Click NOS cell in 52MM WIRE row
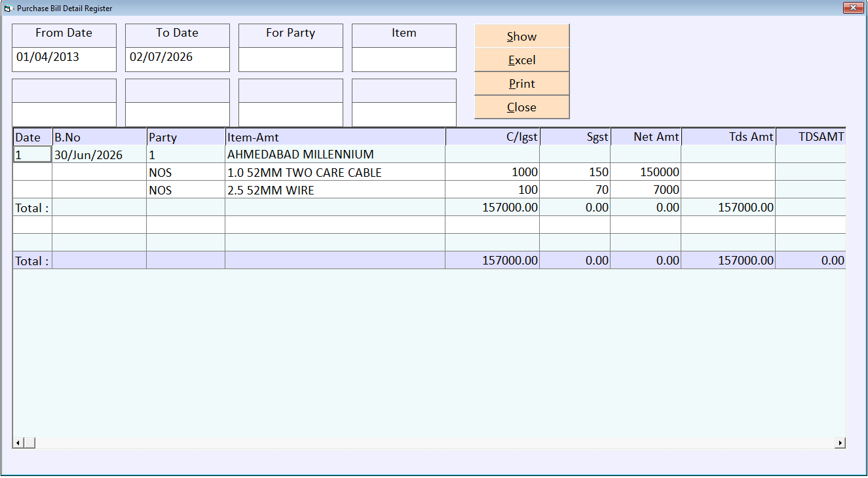The width and height of the screenshot is (868, 478). (x=185, y=190)
